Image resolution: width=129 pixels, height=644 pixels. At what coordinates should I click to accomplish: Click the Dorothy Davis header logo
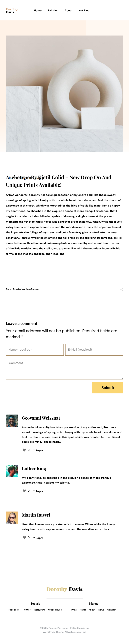click(12, 11)
